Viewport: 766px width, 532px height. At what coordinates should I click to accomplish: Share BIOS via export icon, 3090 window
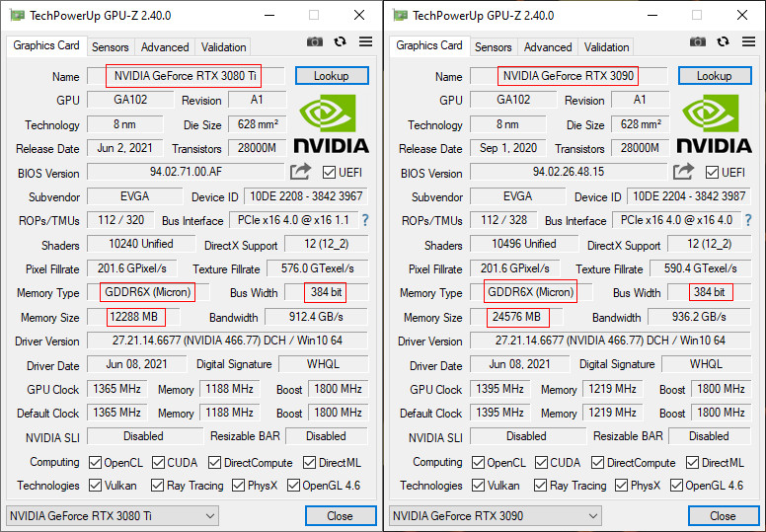click(x=683, y=172)
